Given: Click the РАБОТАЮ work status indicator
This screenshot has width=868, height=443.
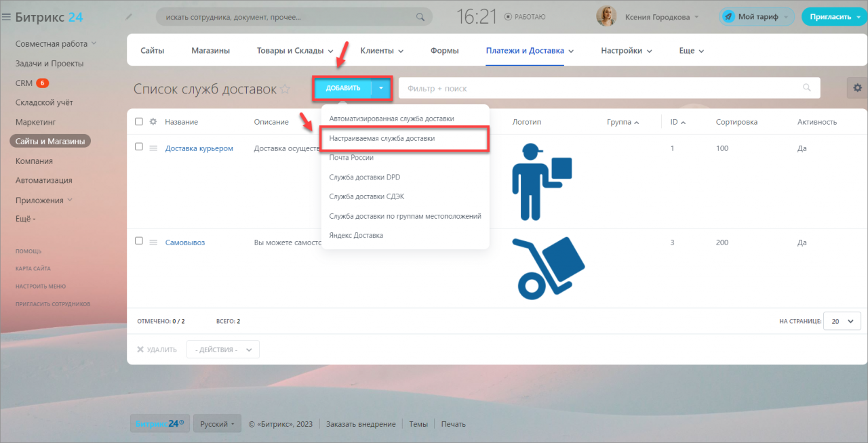Looking at the screenshot, I should 525,17.
